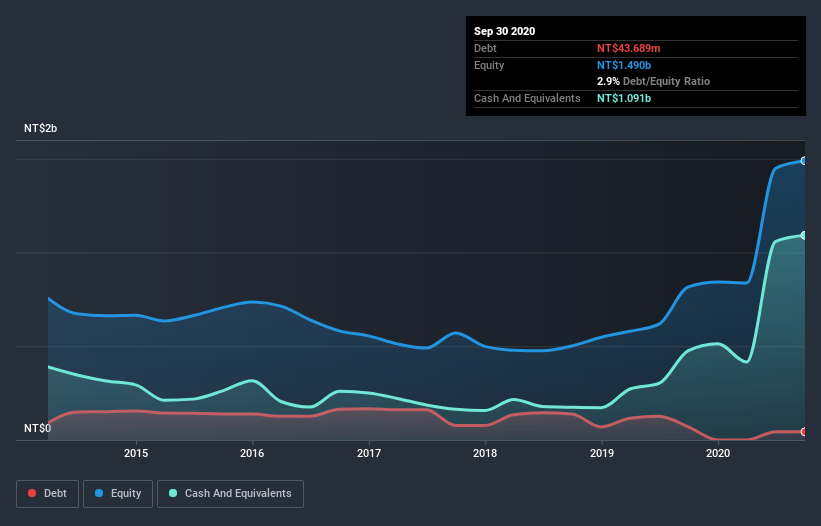Screen dimensions: 821x526
Task: Click the Sep 30 2020 tooltip date
Action: click(x=504, y=31)
